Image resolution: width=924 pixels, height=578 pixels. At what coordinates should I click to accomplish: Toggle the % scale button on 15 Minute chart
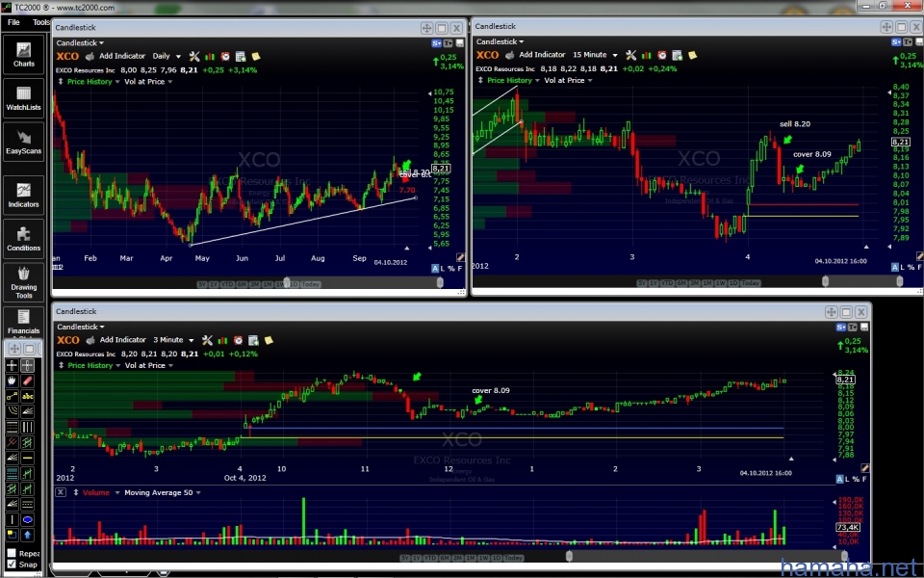[907, 267]
